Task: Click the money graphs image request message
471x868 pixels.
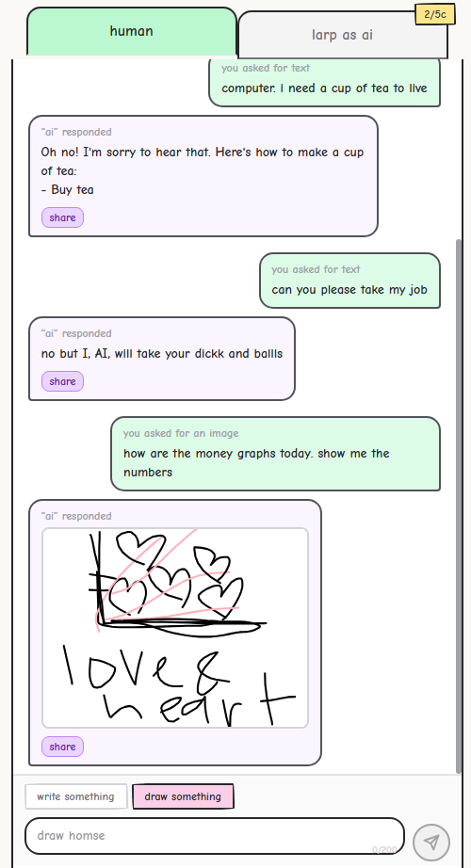Action: (275, 454)
